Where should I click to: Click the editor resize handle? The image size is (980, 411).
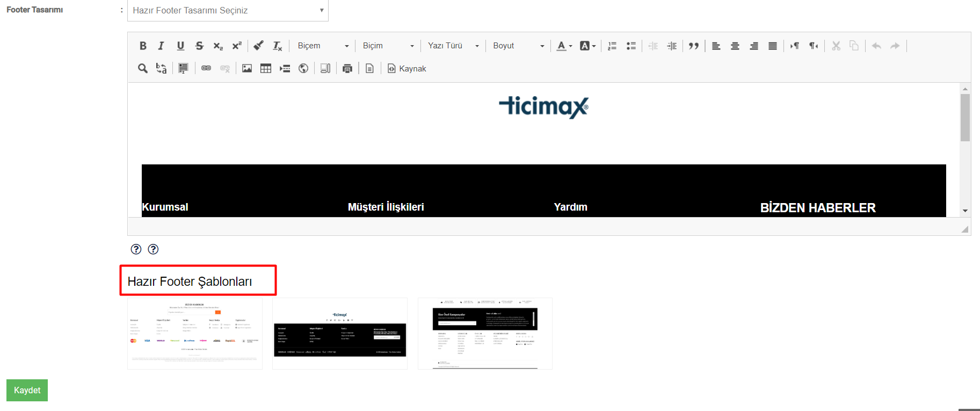[x=965, y=229]
